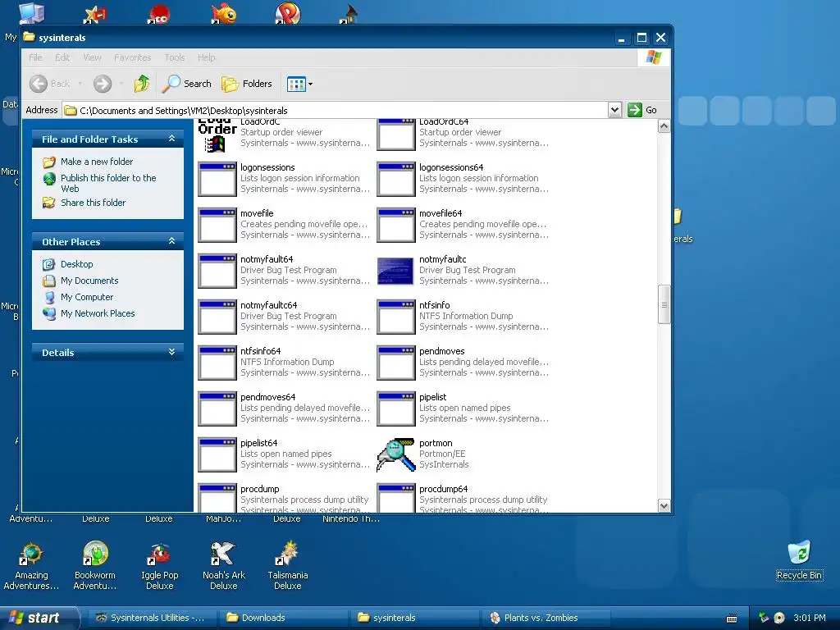Switch to Sysinternals Utilities taskbar window
Screen dimensions: 840x630
(152, 618)
